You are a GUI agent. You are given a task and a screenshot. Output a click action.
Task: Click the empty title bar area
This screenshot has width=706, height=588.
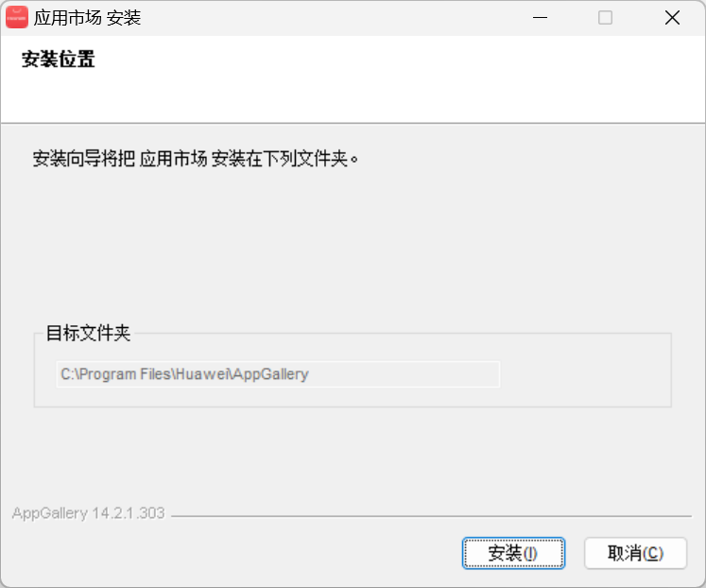(x=331, y=18)
